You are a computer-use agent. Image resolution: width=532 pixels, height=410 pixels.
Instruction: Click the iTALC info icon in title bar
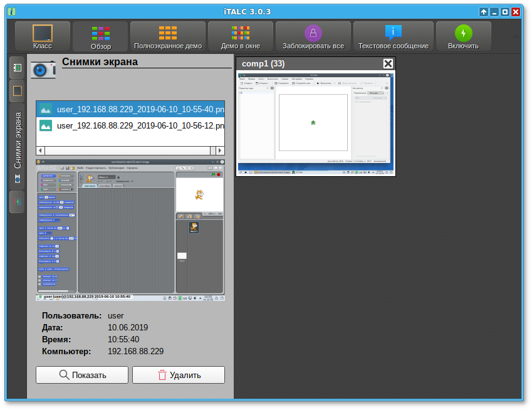pyautogui.click(x=12, y=11)
